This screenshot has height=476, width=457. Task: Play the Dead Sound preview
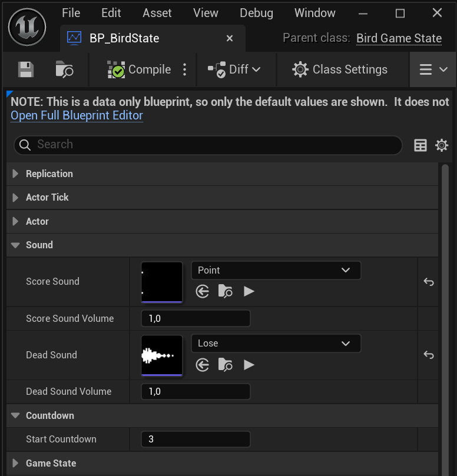tap(249, 365)
